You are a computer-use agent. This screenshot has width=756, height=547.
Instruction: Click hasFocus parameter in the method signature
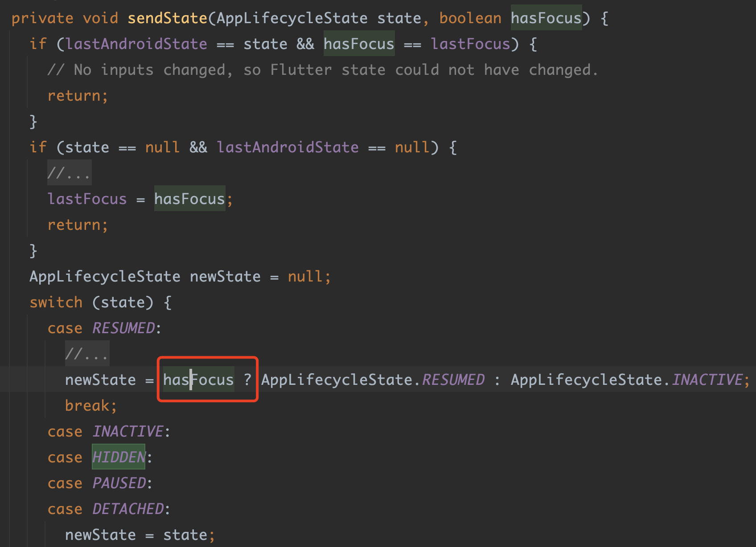[x=546, y=18]
